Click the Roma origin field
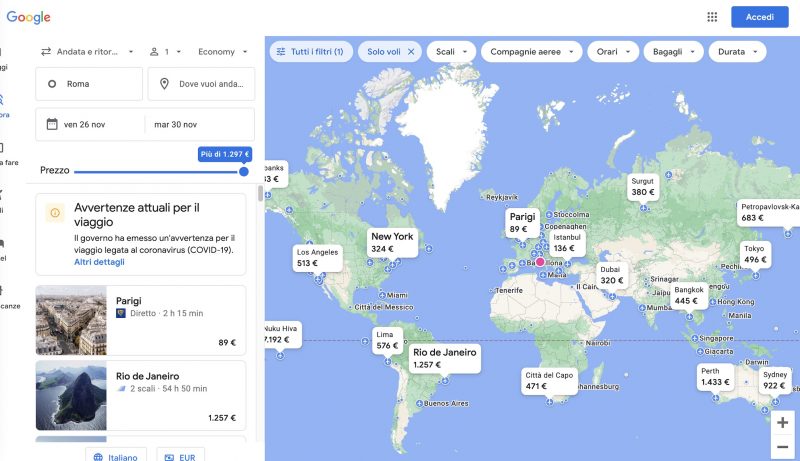This screenshot has width=800, height=461. pos(89,84)
